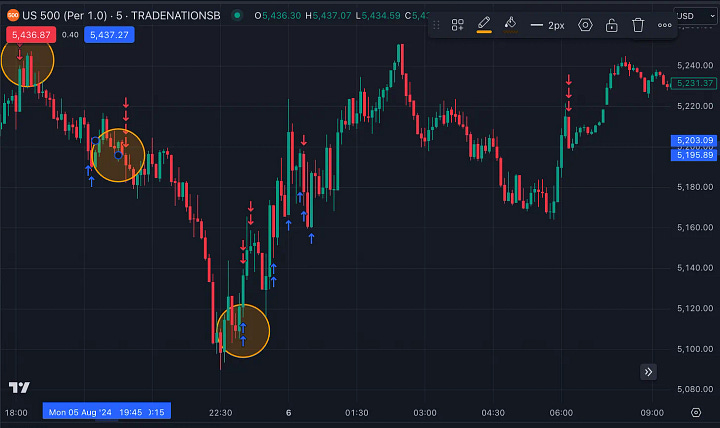Click the orange US 500 symbol logo
This screenshot has width=720, height=428.
click(13, 15)
